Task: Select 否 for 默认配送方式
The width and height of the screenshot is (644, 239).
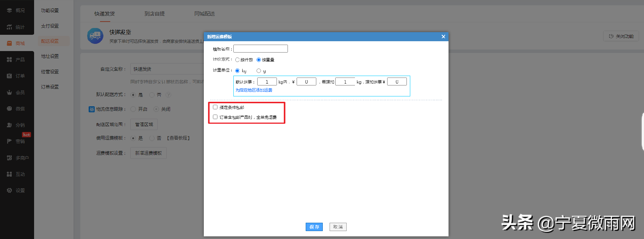Action: (152, 95)
